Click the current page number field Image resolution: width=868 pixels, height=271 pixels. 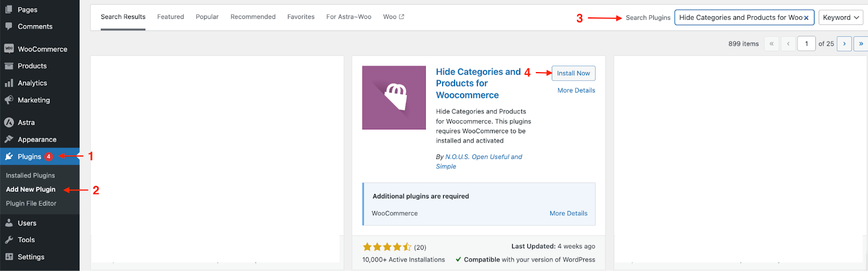coord(807,43)
